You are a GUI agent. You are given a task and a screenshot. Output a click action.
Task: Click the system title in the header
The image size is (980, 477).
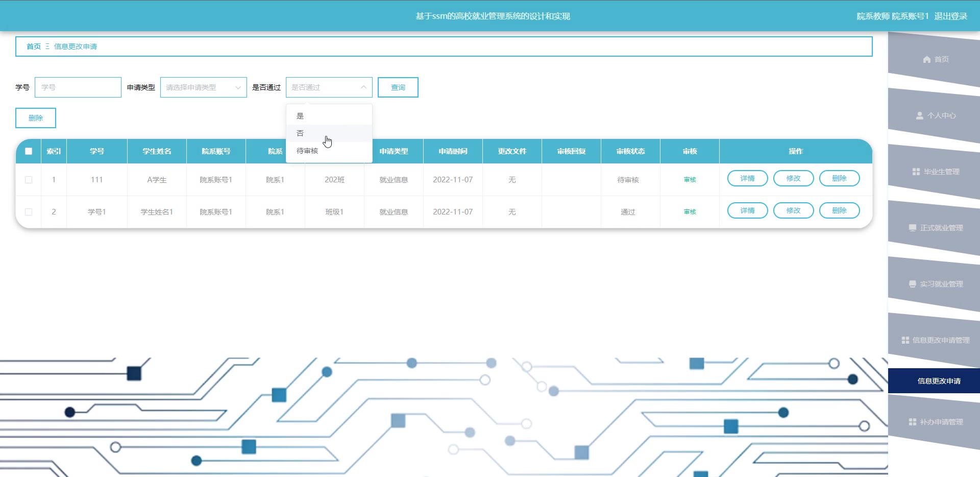(493, 16)
